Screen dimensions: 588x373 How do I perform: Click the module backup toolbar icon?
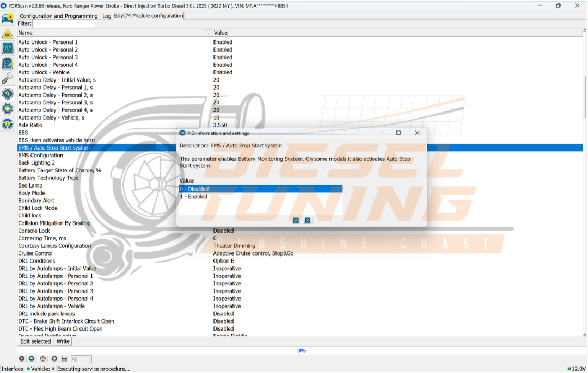[54, 359]
